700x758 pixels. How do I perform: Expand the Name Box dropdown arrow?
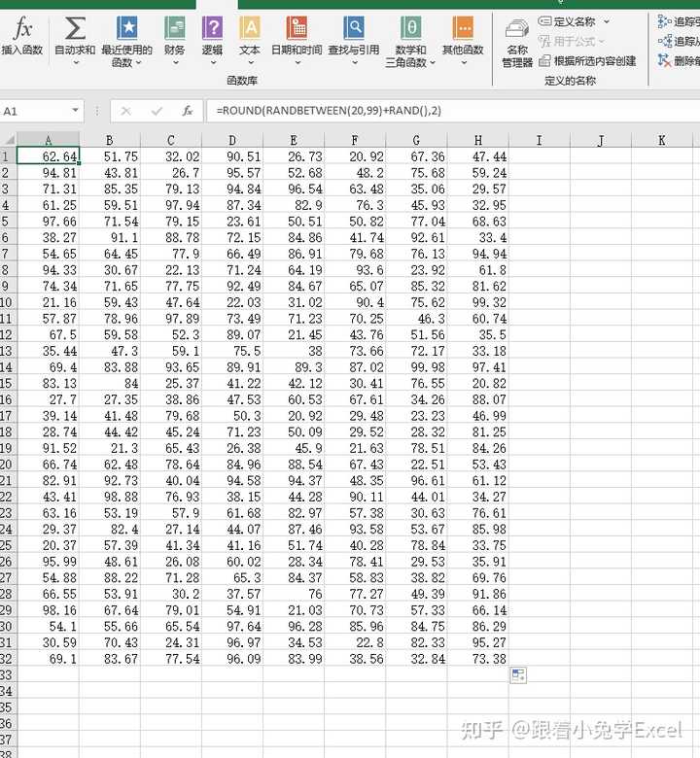(x=75, y=110)
